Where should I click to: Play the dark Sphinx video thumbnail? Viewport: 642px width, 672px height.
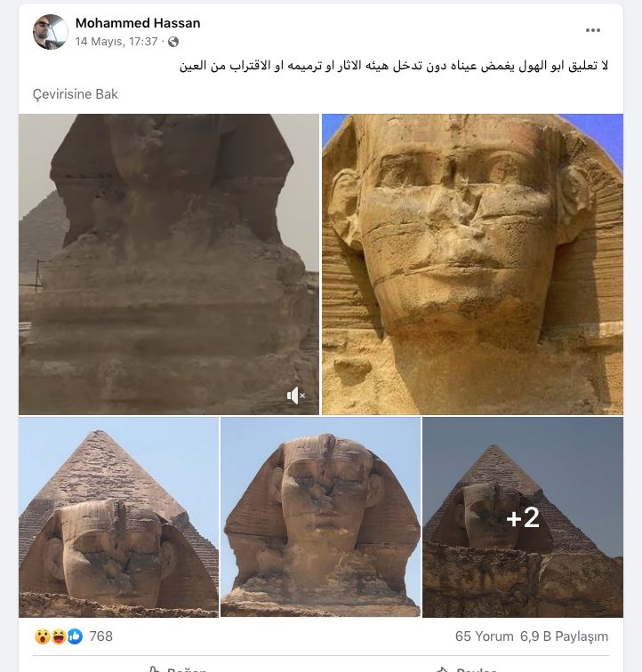(169, 264)
